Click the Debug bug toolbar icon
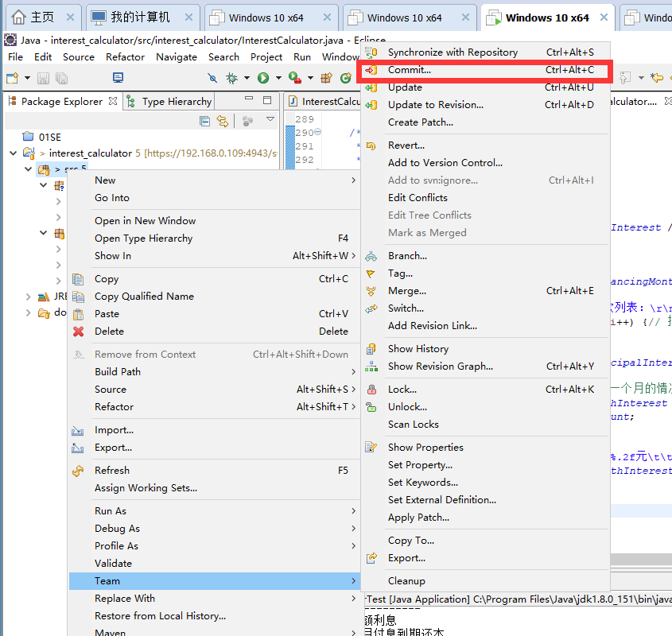This screenshot has width=672, height=636. tap(232, 78)
